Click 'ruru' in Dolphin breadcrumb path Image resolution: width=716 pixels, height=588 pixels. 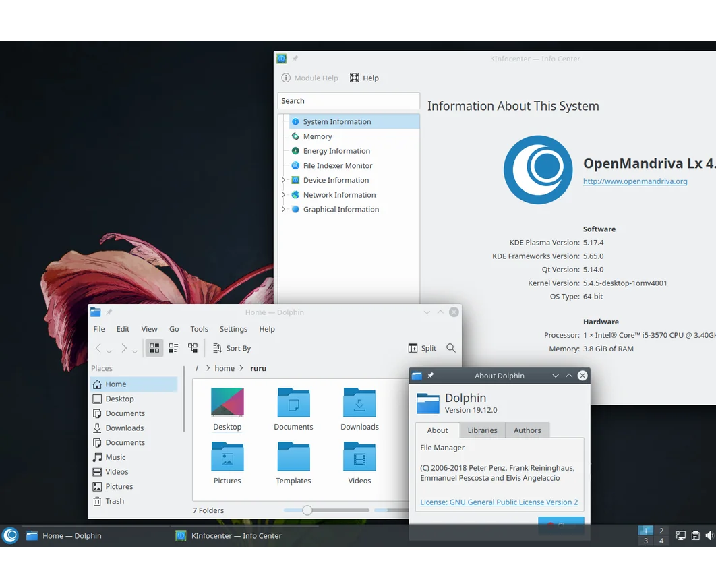pos(258,368)
